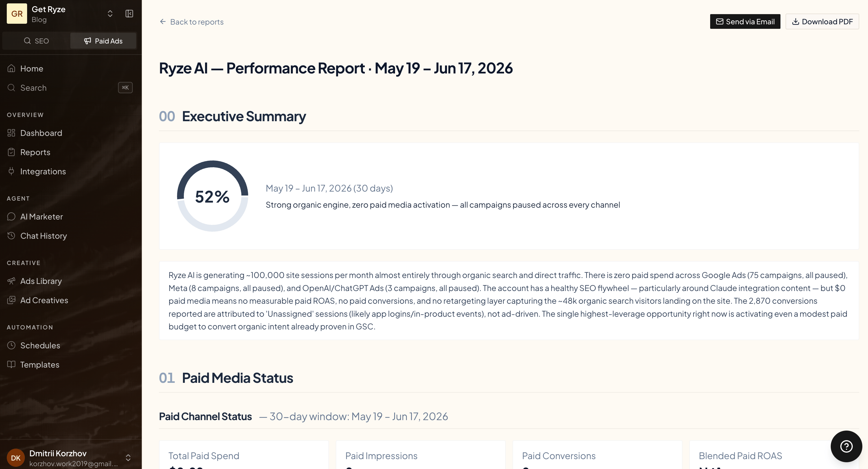The width and height of the screenshot is (868, 469).
Task: Click the Dashboard grid icon
Action: [x=12, y=133]
